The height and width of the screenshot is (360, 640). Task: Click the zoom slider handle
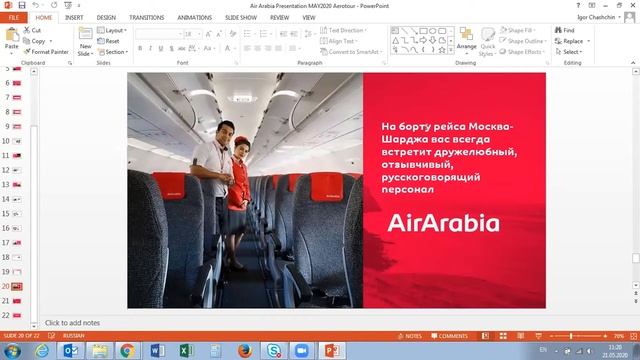571,336
